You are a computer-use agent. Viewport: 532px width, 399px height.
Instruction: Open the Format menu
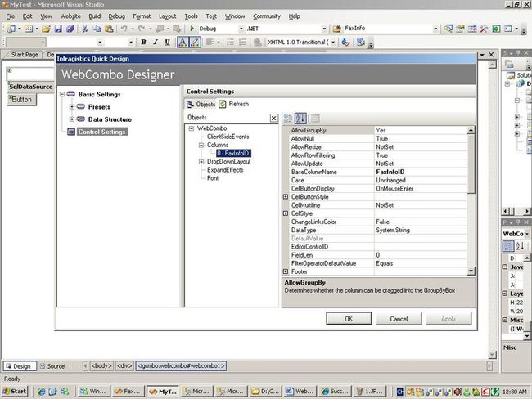tap(142, 16)
